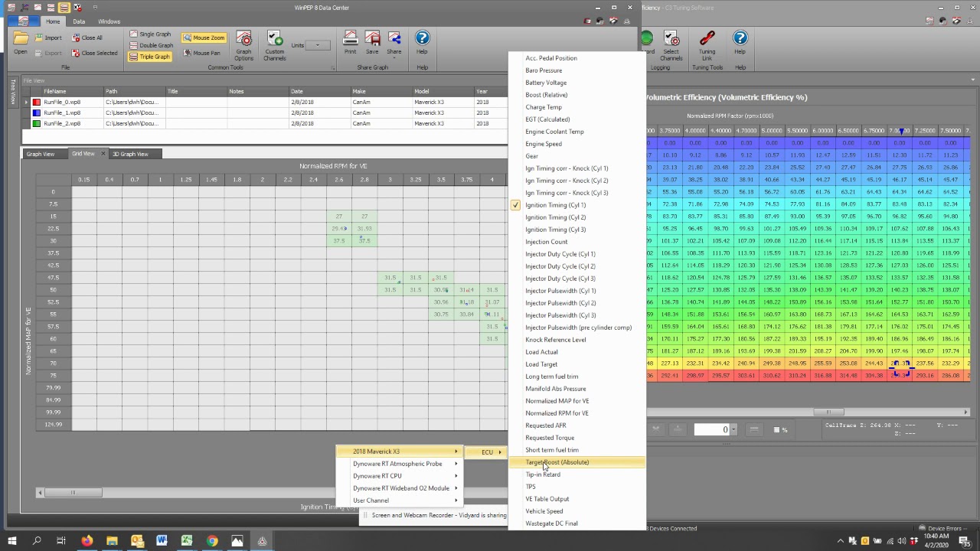
Task: Click the taskbar search icon
Action: pos(36,541)
